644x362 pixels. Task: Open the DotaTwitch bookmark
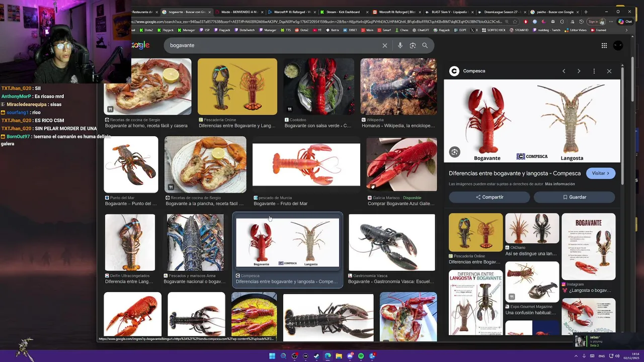(244, 30)
